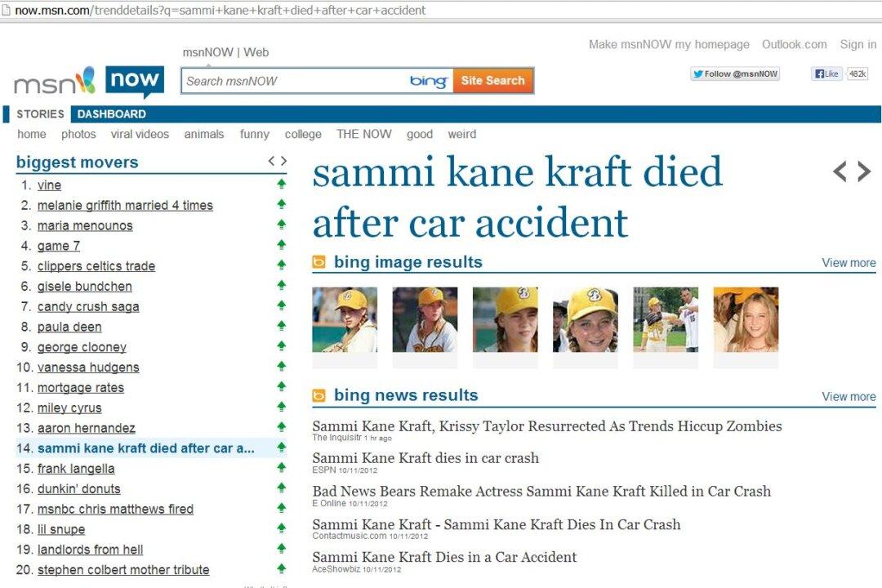
Task: Click the Twitter Follow @msnNOW button
Action: (735, 74)
